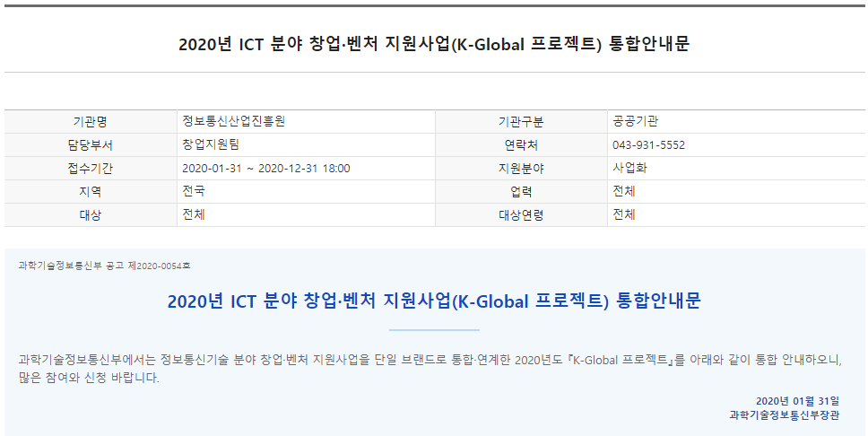The image size is (868, 436).
Task: Click the signature '과학기술정보통신부장관'
Action: 785,415
